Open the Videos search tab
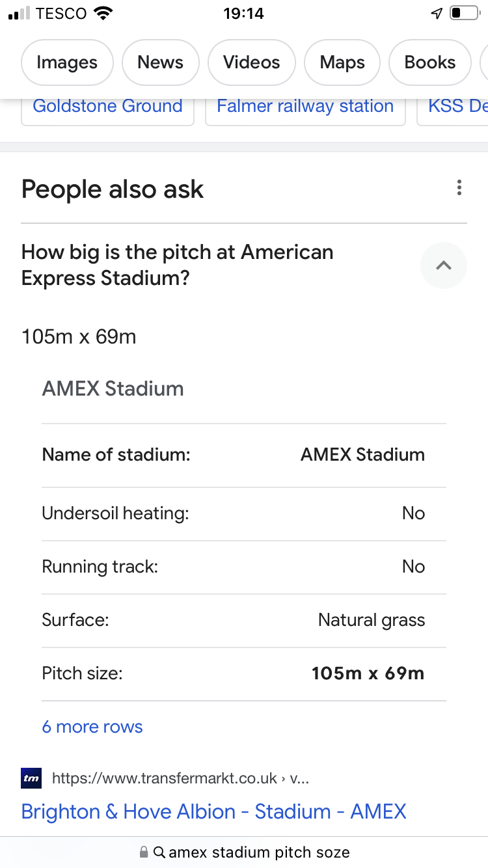 coord(252,62)
